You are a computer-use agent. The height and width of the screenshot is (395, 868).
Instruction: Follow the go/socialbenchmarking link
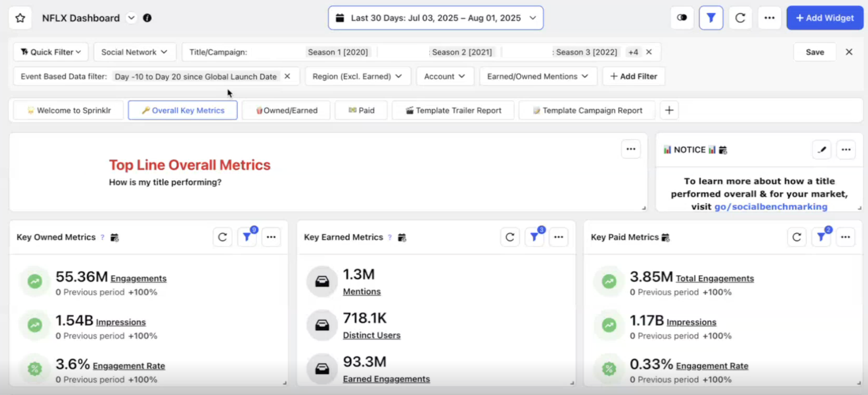771,206
